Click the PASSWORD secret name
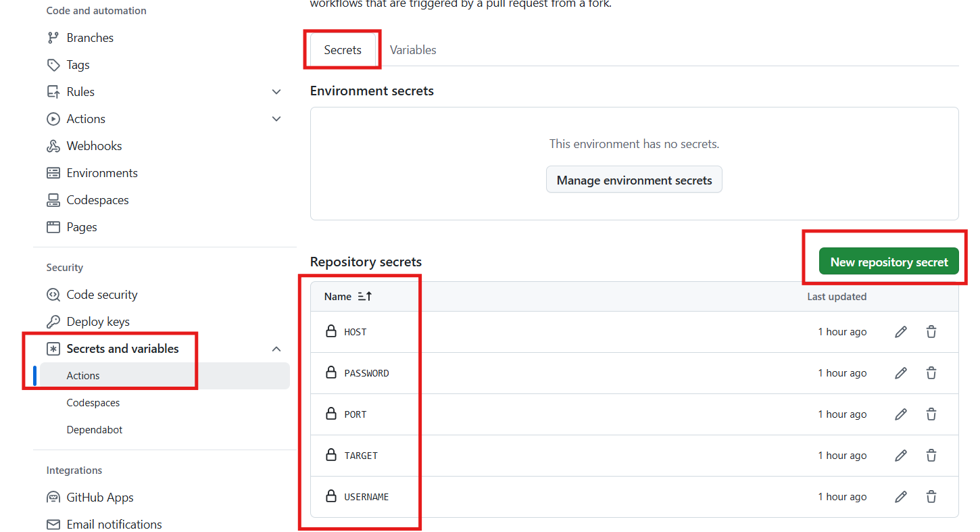Screen dimensions: 980x532 tap(366, 373)
